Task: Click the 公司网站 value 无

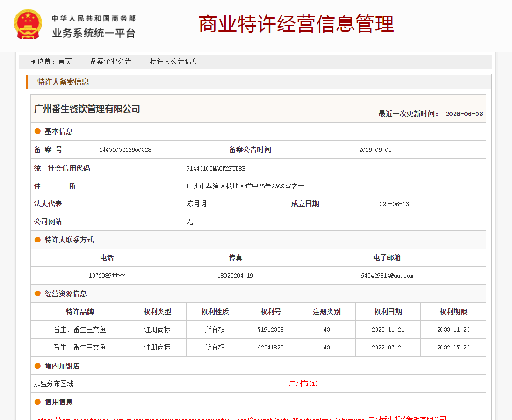Action: pos(189,221)
